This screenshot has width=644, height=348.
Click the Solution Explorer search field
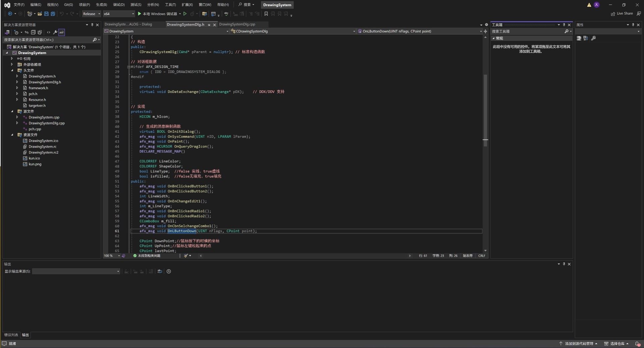(47, 40)
